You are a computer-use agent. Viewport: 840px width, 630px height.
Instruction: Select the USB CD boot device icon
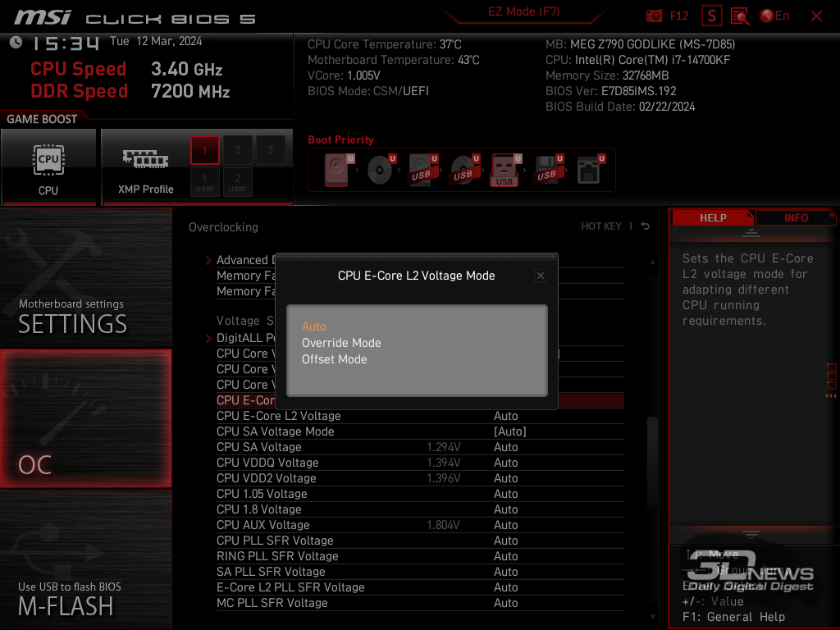point(464,170)
